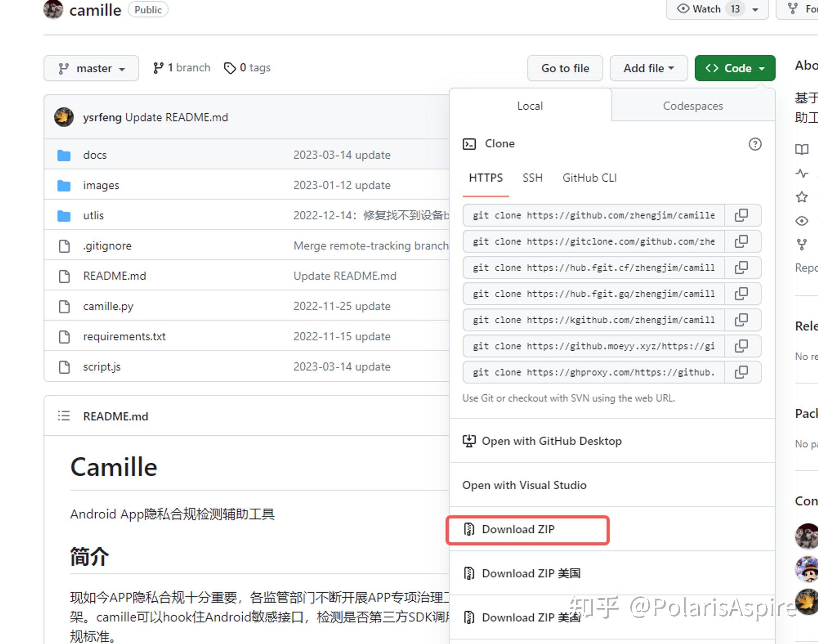This screenshot has height=644, width=818.
Task: Copy the kgithub.com clone URL
Action: coord(742,320)
